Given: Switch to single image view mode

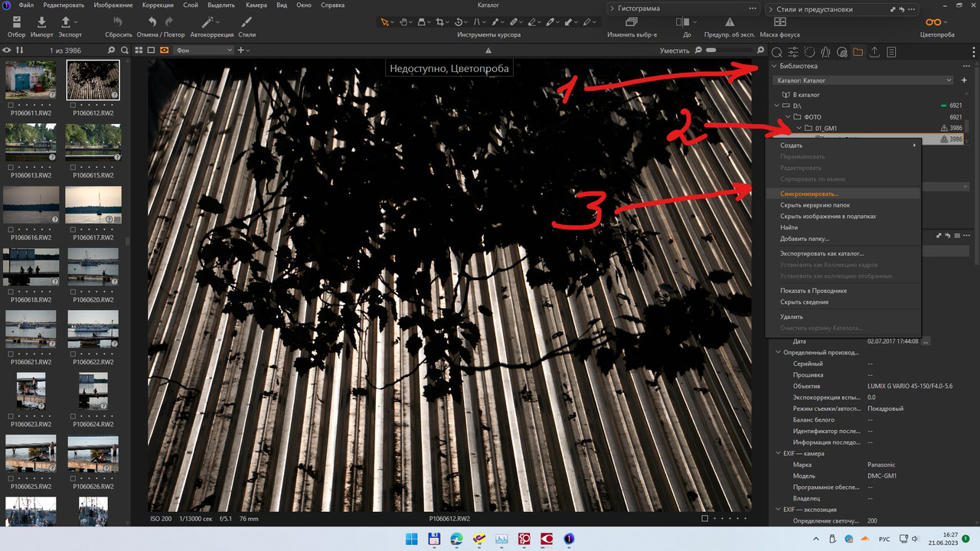Looking at the screenshot, I should pyautogui.click(x=152, y=51).
